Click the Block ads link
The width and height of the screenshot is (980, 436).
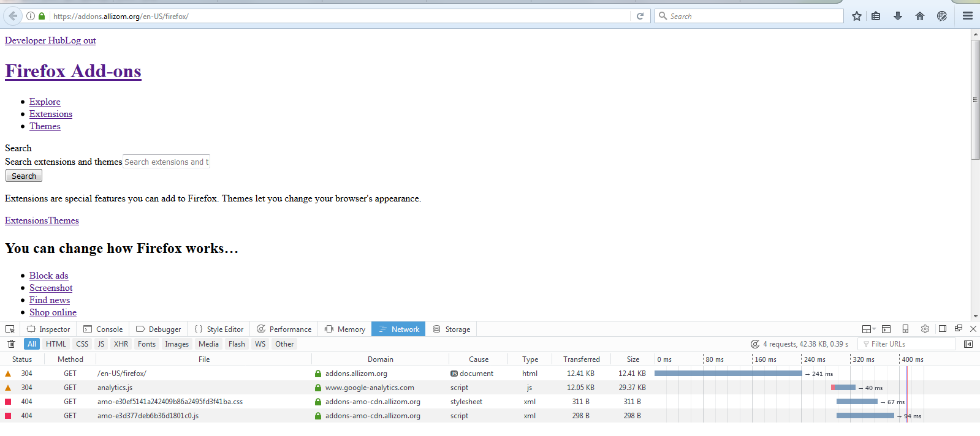(49, 276)
